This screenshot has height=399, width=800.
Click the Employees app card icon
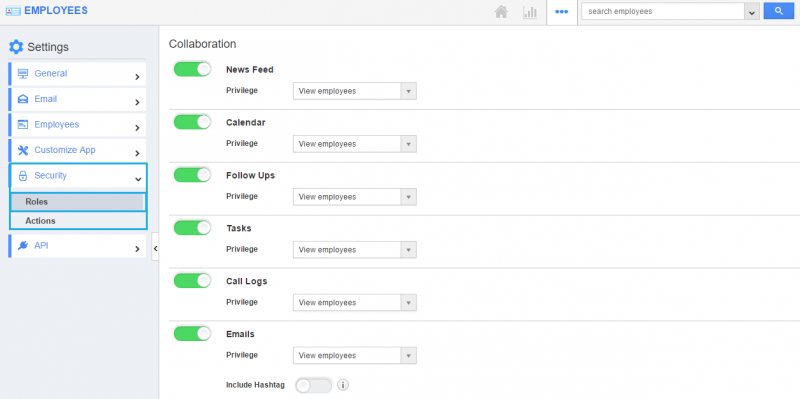point(13,11)
